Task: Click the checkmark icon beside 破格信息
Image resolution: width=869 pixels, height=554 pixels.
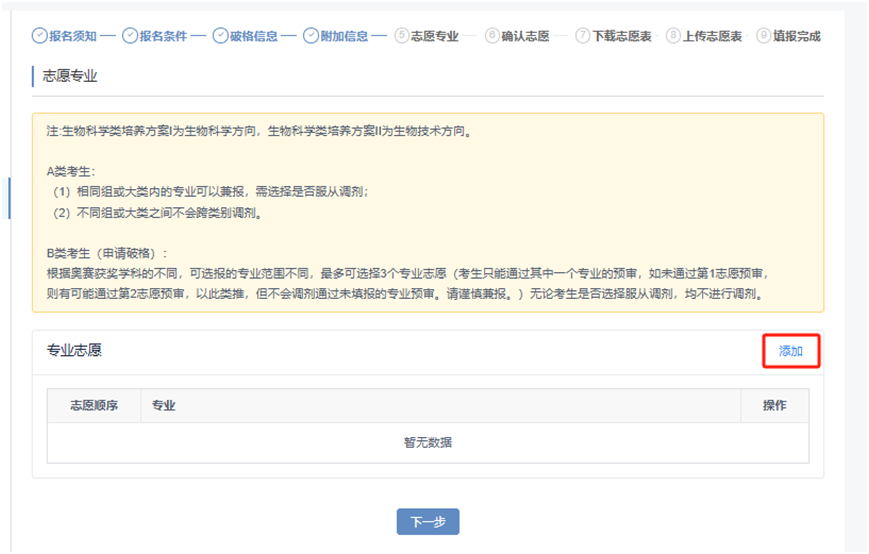Action: pos(220,36)
